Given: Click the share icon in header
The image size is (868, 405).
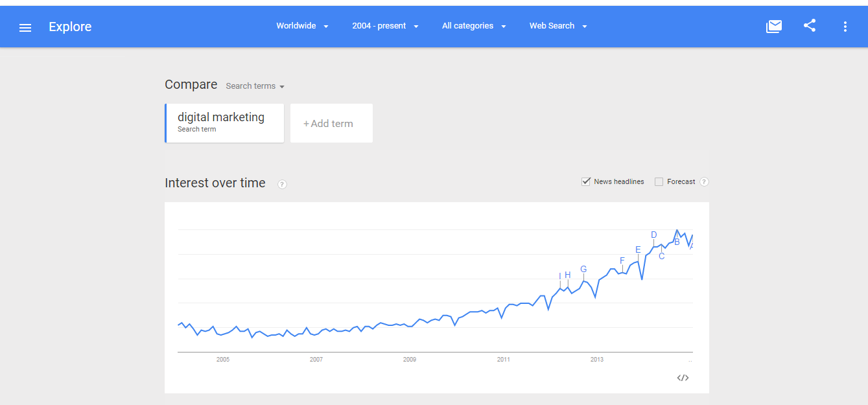Looking at the screenshot, I should pyautogui.click(x=810, y=26).
